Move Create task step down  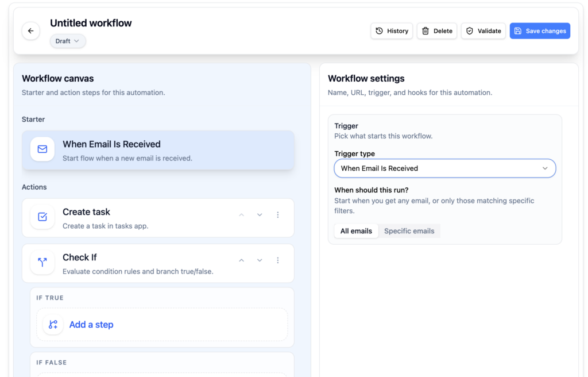pyautogui.click(x=260, y=215)
